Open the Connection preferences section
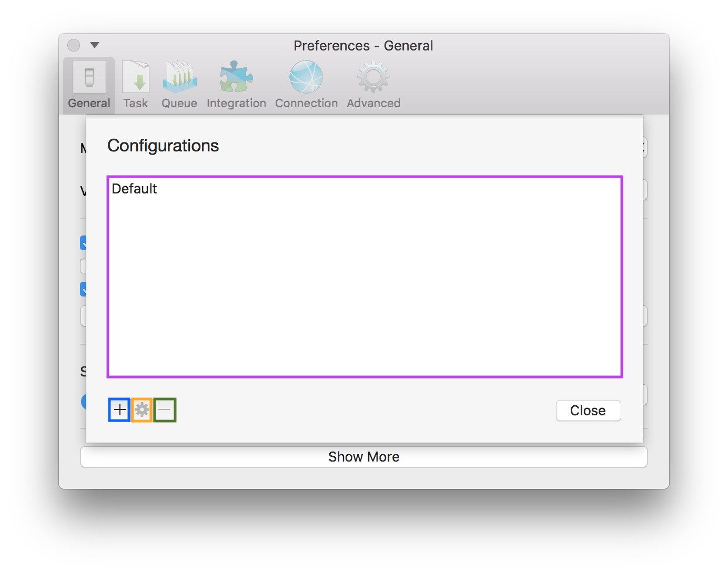Screen dimensions: 728x573 tap(306, 84)
